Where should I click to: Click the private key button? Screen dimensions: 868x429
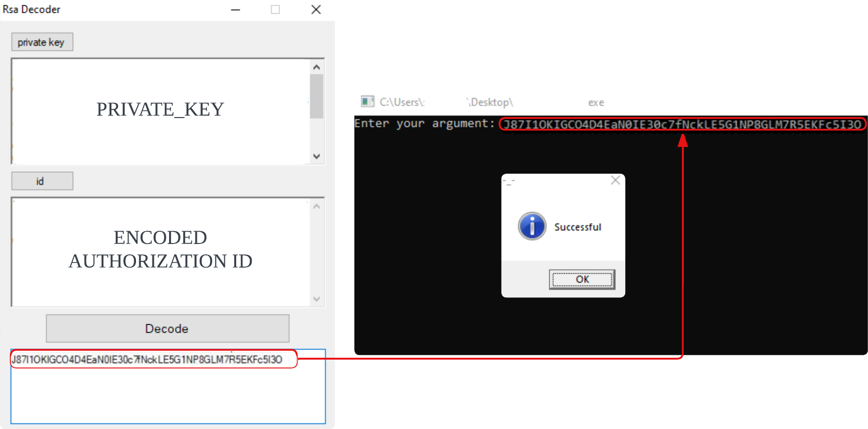click(42, 42)
